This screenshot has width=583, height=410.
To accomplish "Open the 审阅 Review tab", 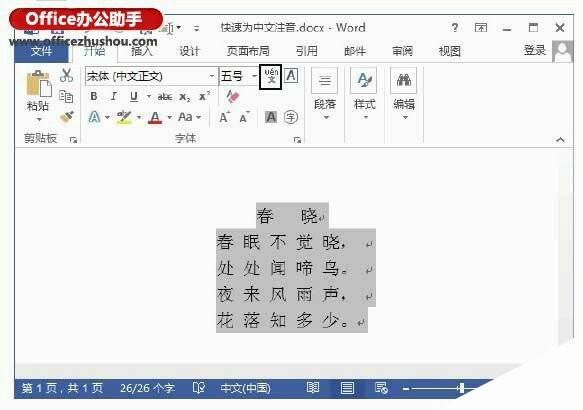I will (x=402, y=51).
